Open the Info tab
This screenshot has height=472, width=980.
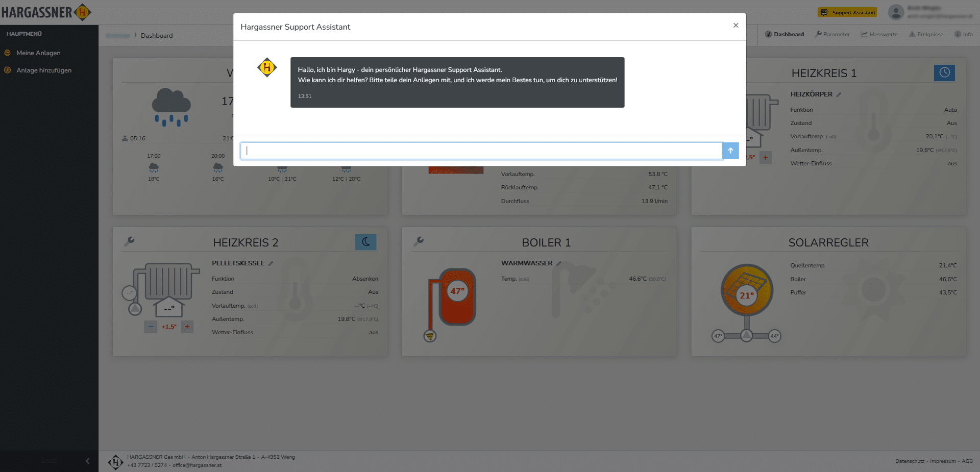click(964, 34)
